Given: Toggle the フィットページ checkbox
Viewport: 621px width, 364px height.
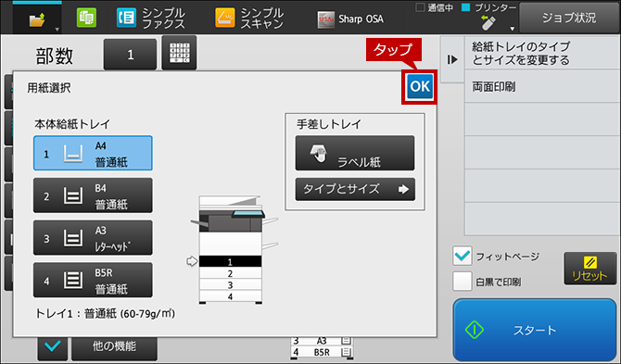Looking at the screenshot, I should tap(463, 256).
